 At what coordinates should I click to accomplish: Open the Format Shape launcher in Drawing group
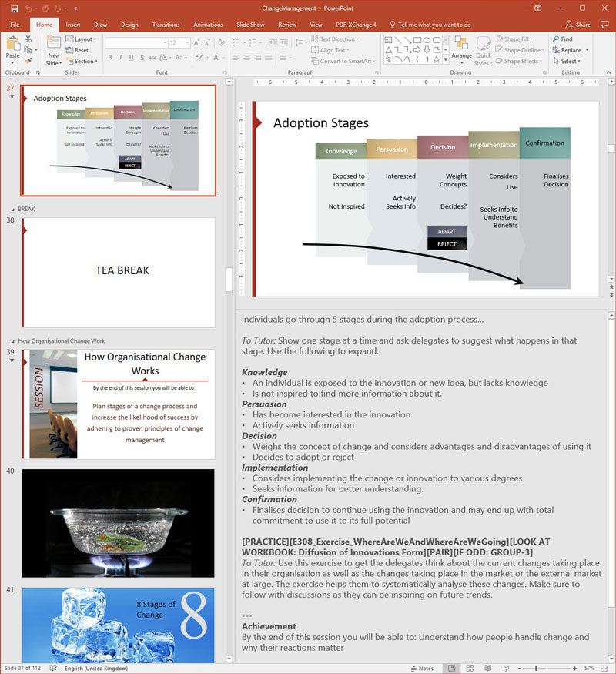(x=544, y=72)
